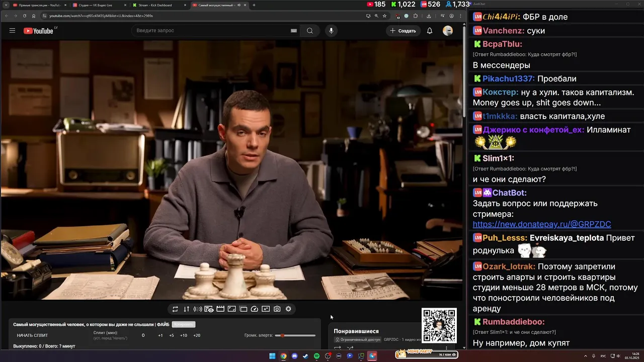Click the clapperboard icon below the video

[220, 309]
